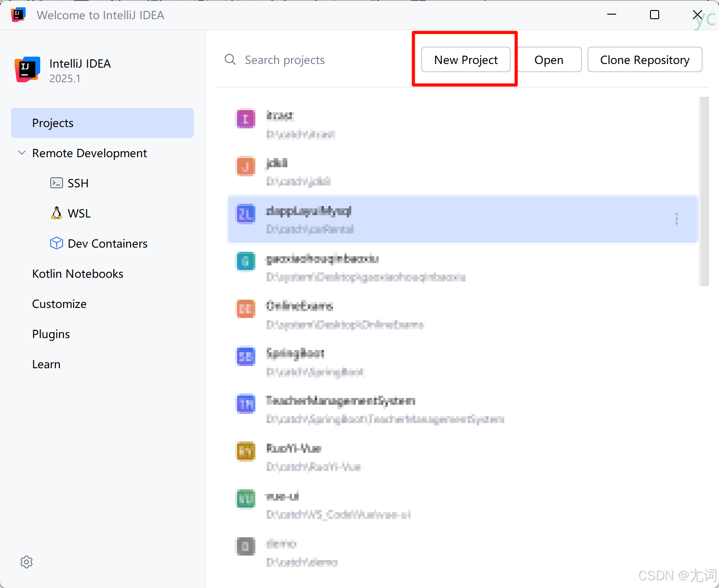Click the IntelliJ IDEA 2025.1 product logo

point(27,69)
